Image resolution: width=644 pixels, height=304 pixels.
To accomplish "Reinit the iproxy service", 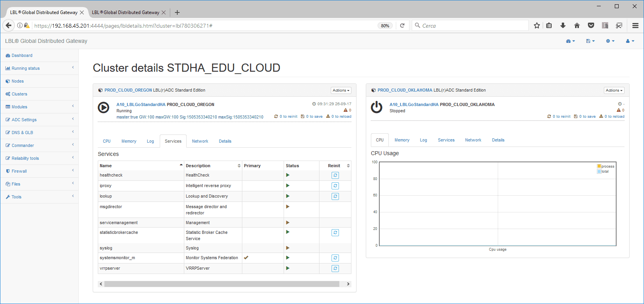I will (335, 186).
